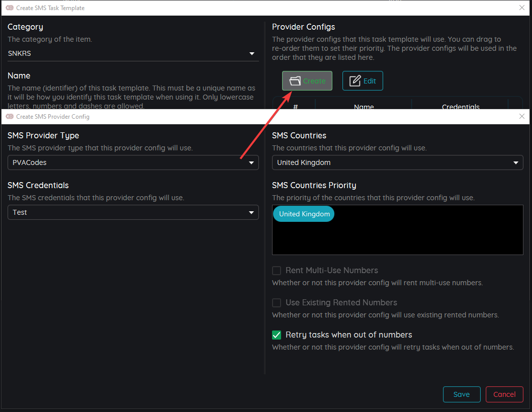
Task: Close the Create SMS Task Template window
Action: point(521,8)
